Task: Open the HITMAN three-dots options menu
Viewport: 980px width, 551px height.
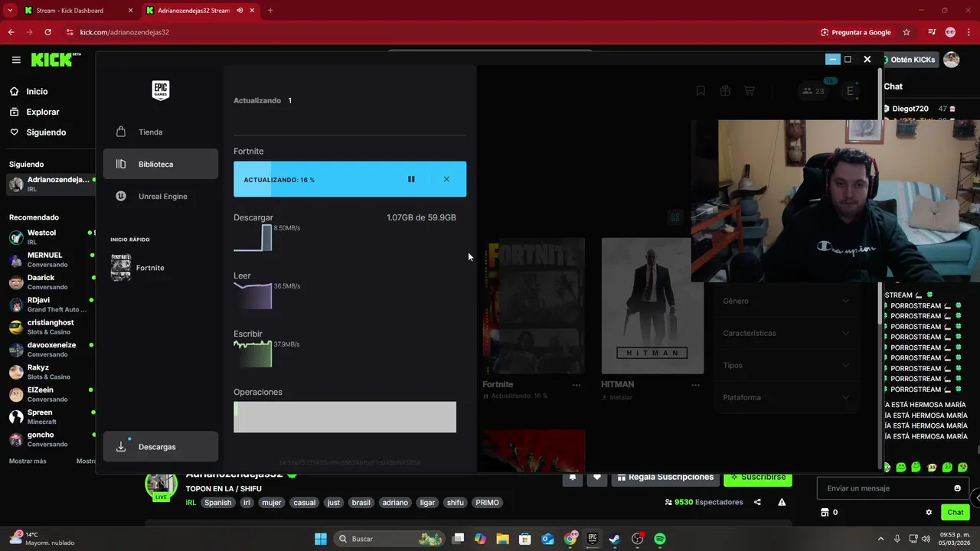Action: (x=695, y=385)
